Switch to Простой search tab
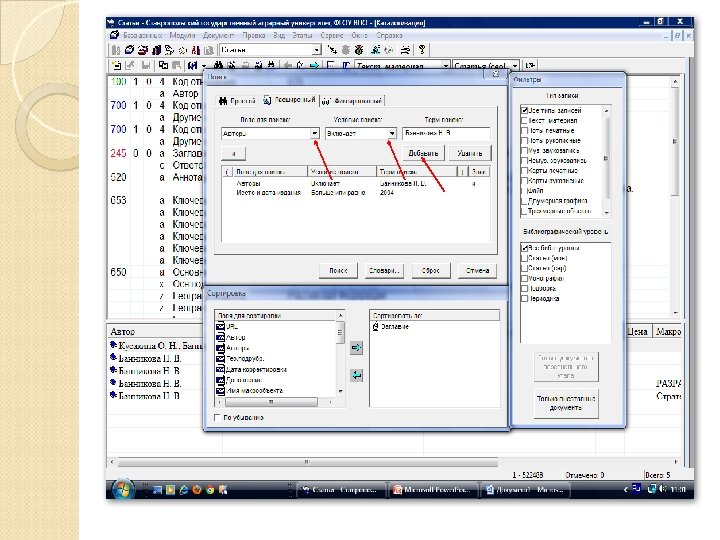The image size is (720, 540). [x=237, y=101]
